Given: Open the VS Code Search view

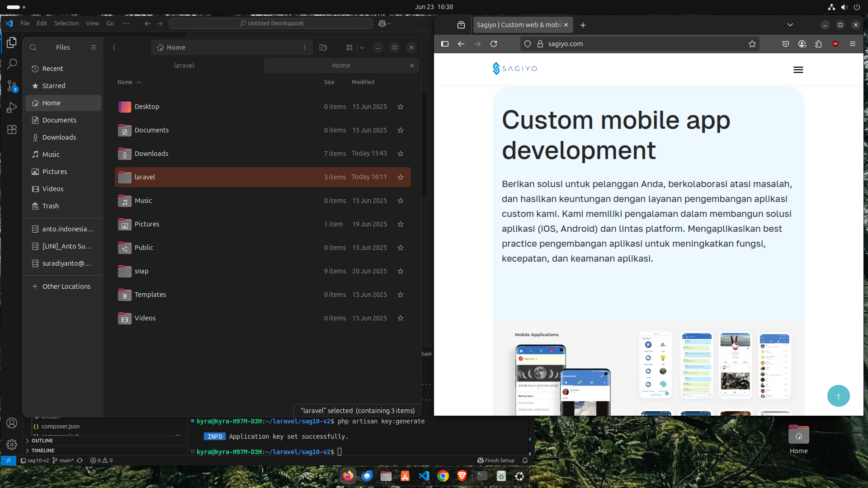Looking at the screenshot, I should click(12, 64).
